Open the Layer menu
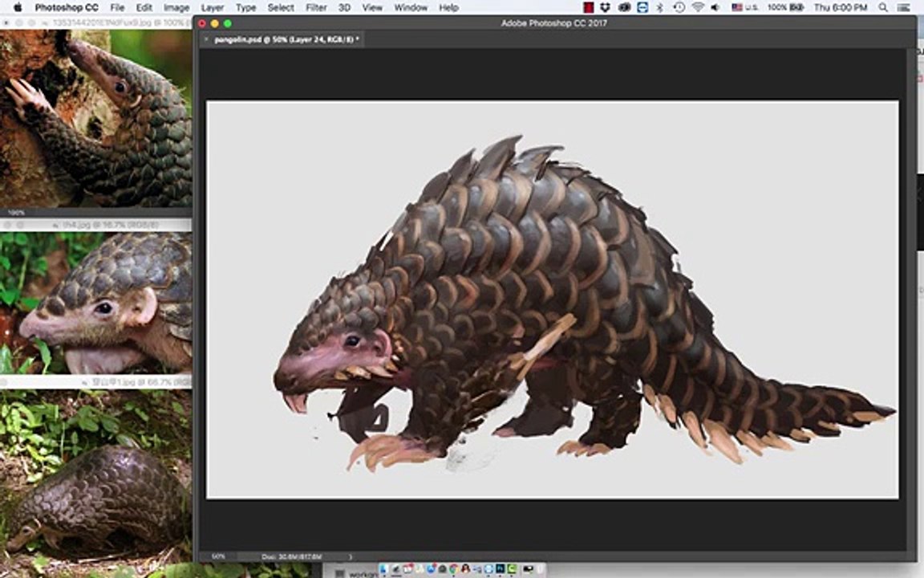 212,8
